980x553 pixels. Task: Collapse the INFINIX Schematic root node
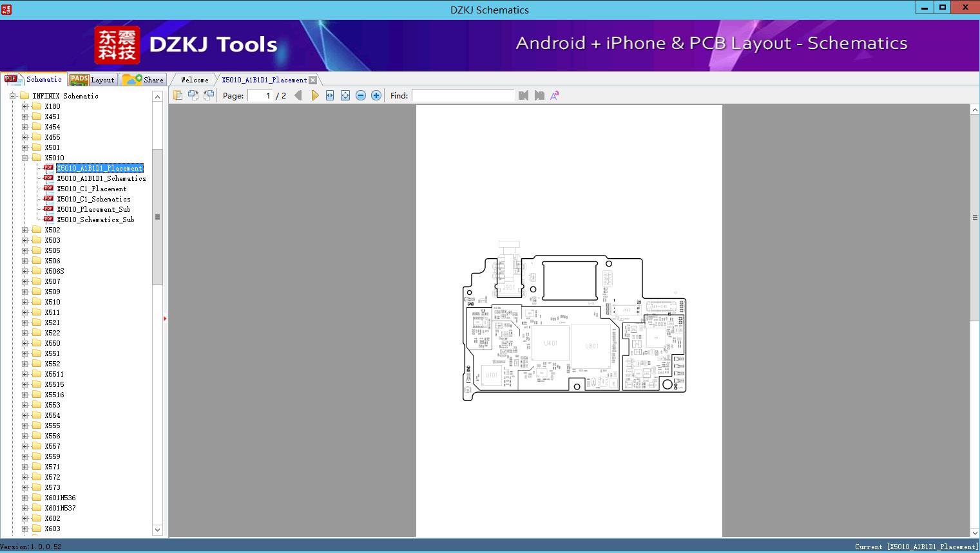(12, 96)
